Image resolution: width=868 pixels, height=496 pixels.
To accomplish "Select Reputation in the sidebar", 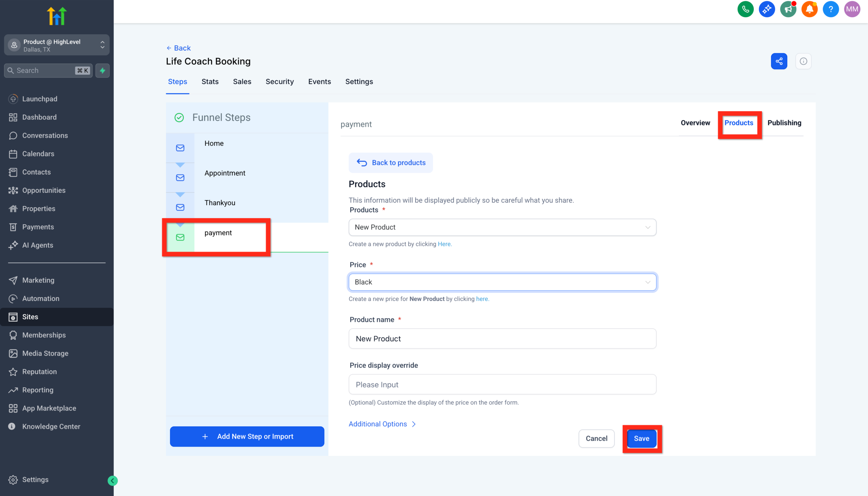I will (x=39, y=371).
